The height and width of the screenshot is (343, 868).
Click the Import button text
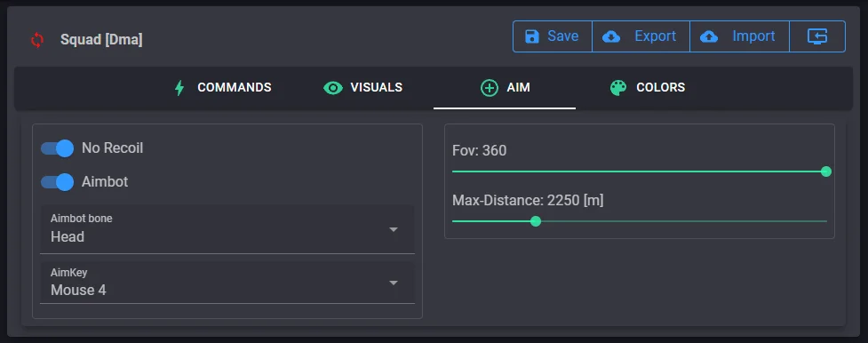pos(754,36)
